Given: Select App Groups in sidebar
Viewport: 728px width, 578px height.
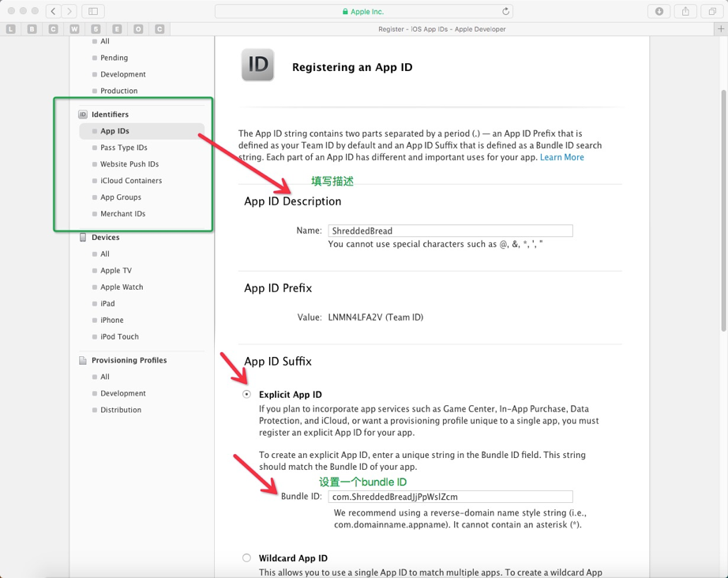Looking at the screenshot, I should (121, 197).
